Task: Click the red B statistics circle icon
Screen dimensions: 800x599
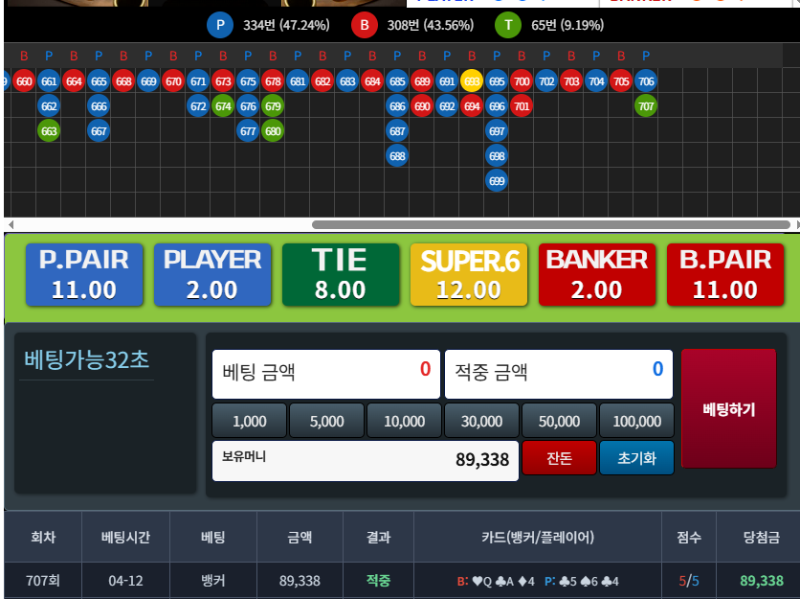Action: (365, 24)
